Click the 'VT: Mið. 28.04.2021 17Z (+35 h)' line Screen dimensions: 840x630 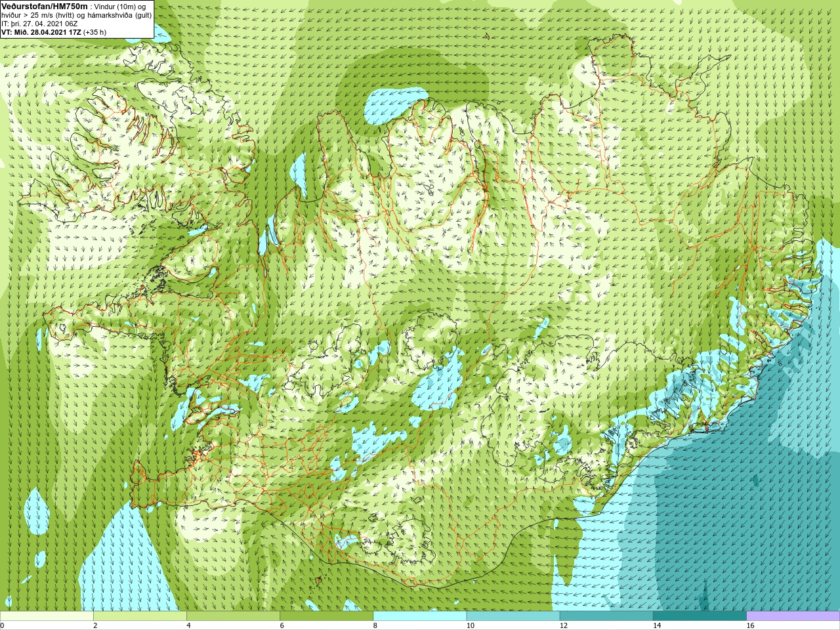coord(54,31)
